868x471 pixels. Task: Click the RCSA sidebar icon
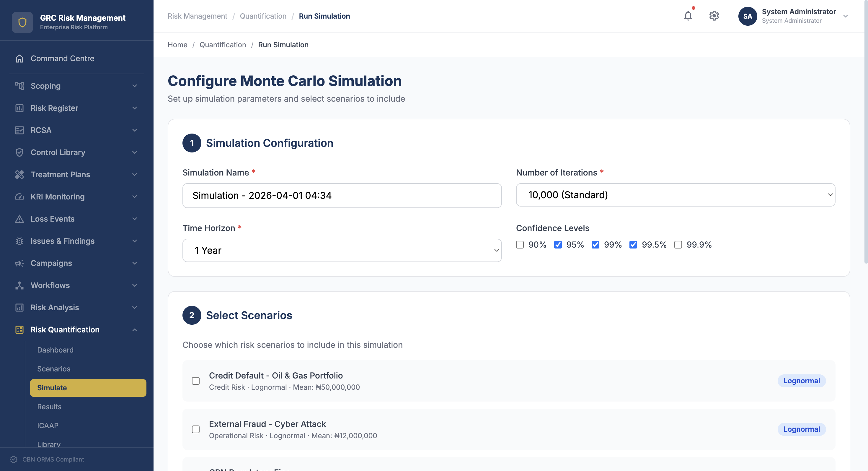[19, 130]
